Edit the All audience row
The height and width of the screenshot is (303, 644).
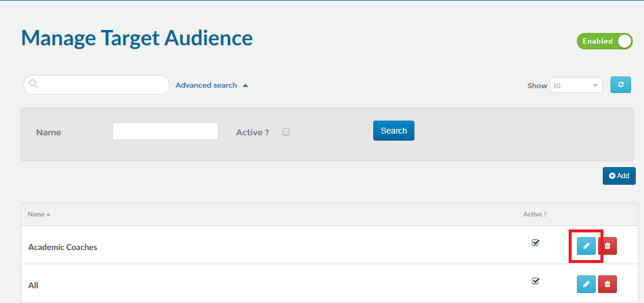pos(586,284)
